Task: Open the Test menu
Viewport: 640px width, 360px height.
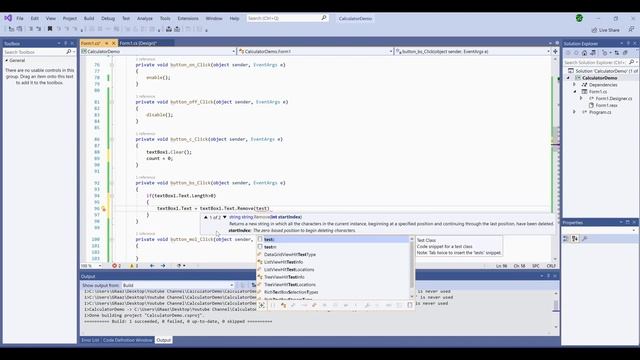Action: coord(126,18)
